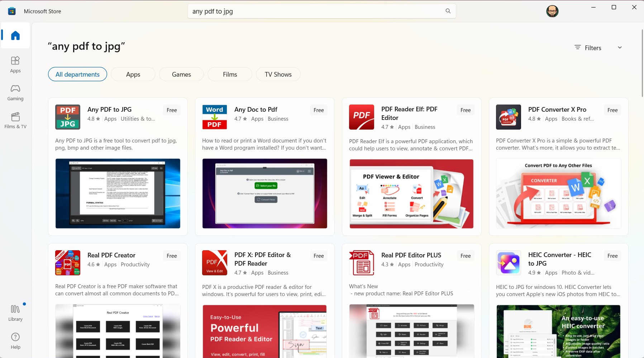
Task: Click Free button on Real PDF Creator
Action: click(x=172, y=256)
